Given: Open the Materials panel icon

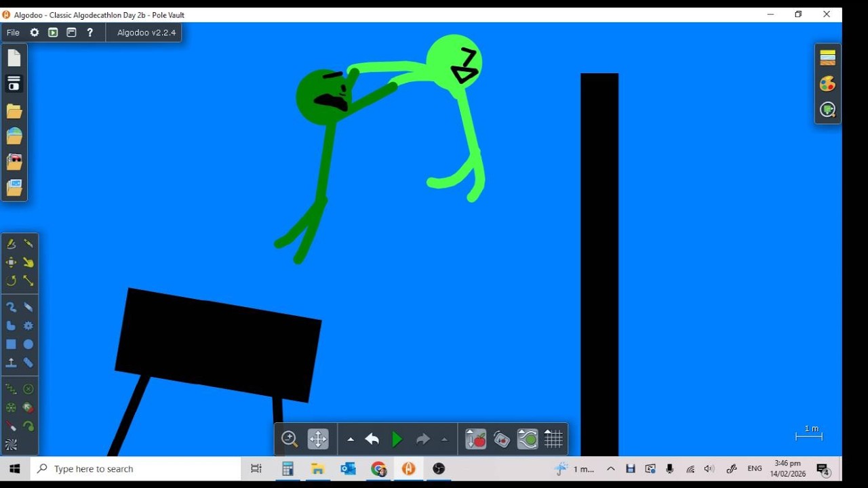Looking at the screenshot, I should [x=827, y=58].
